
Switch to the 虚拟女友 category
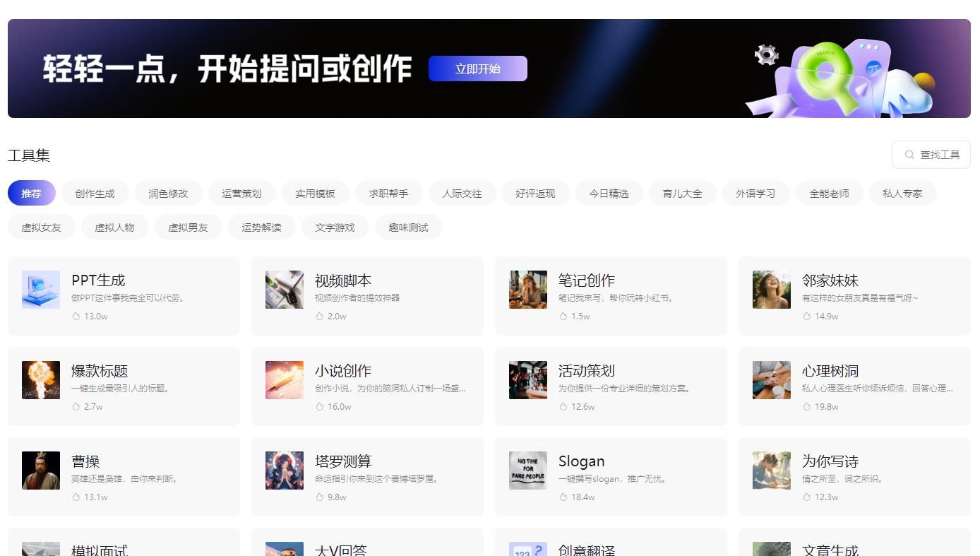tap(42, 227)
